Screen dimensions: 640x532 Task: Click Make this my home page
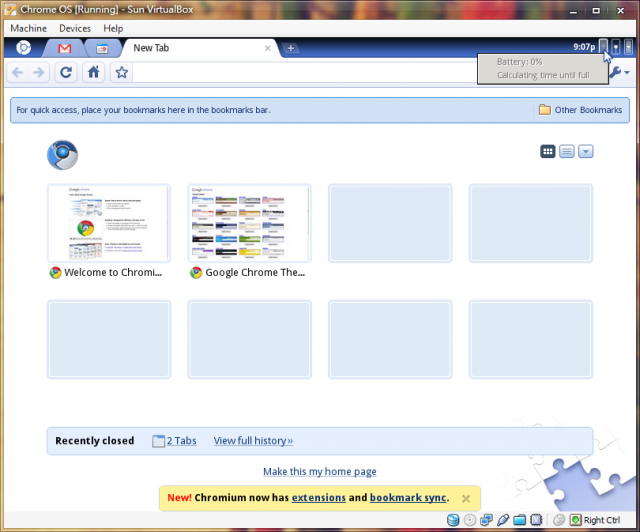pyautogui.click(x=320, y=472)
